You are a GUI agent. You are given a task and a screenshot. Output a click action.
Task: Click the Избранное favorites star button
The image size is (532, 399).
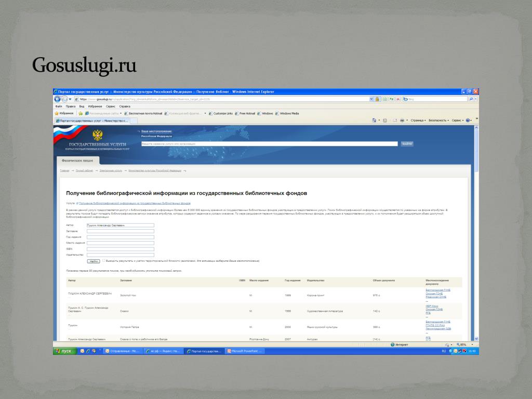(64, 113)
